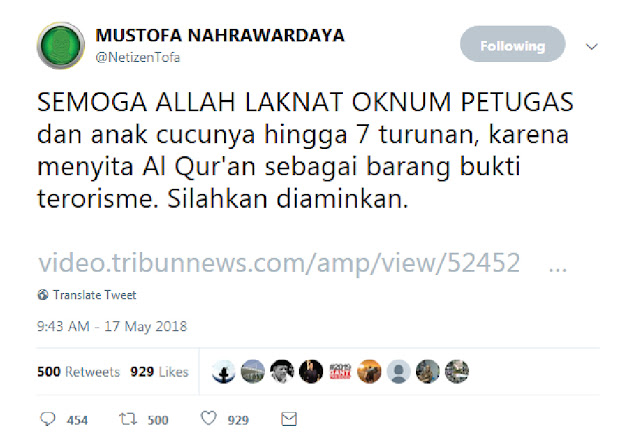Send tweet via the envelope message icon
Image resolution: width=640 pixels, height=442 pixels.
pyautogui.click(x=289, y=419)
